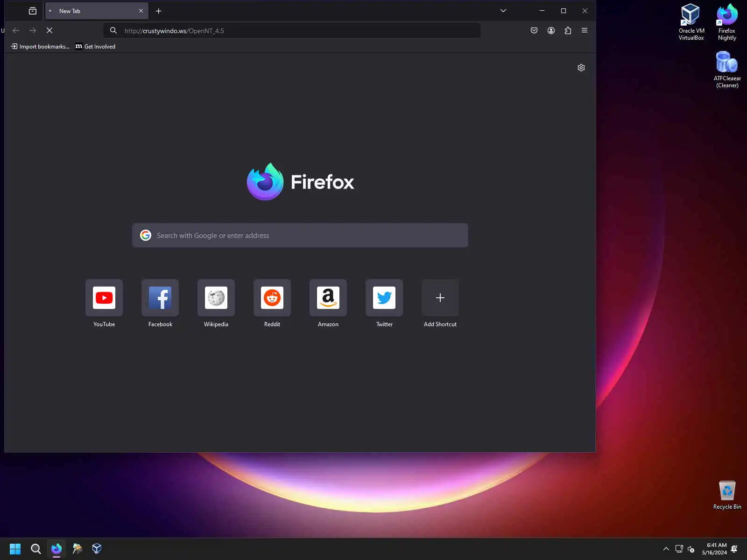The width and height of the screenshot is (747, 560).
Task: Stop loading the page
Action: pyautogui.click(x=49, y=30)
